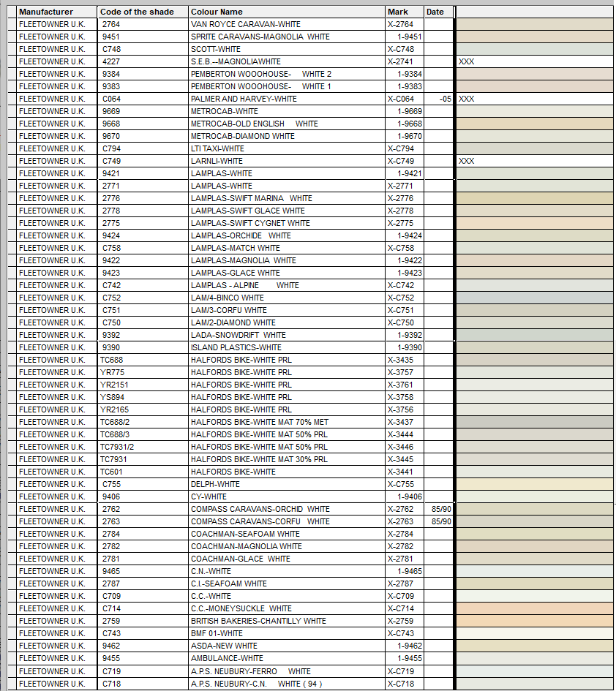Select the LADA-SNOWDRIFT WHITE colour name

point(238,335)
